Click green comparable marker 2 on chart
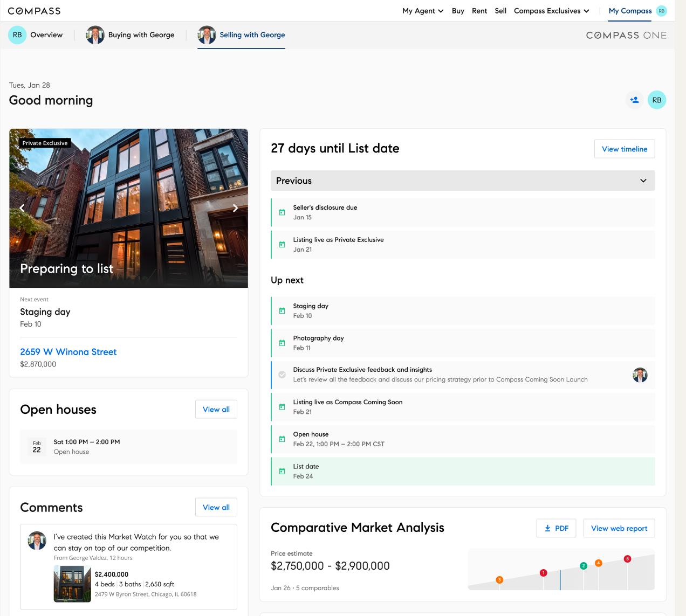Image resolution: width=686 pixels, height=616 pixels. (x=583, y=566)
